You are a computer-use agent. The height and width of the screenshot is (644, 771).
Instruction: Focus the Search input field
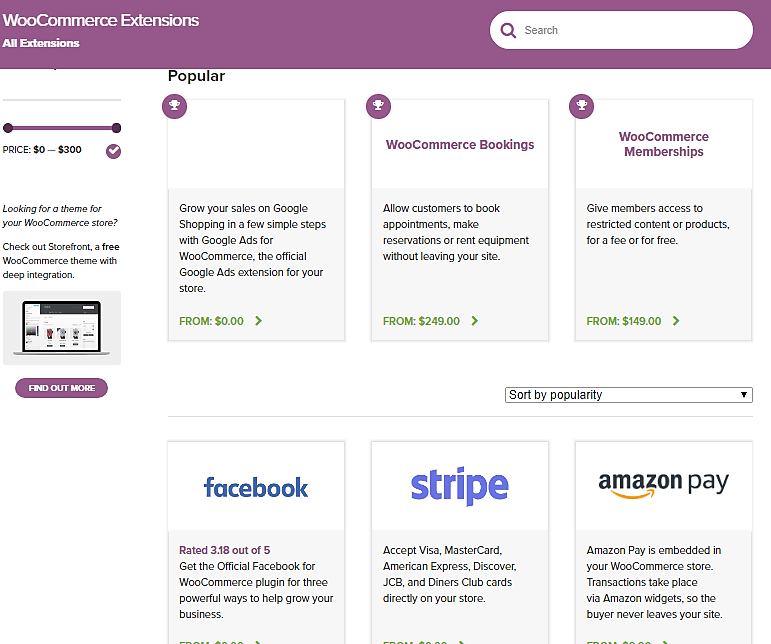point(621,30)
